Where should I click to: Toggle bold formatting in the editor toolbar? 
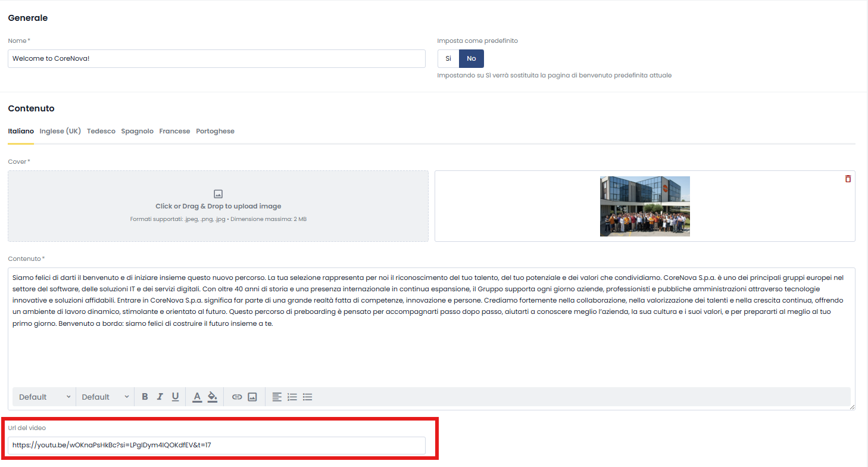[x=145, y=397]
